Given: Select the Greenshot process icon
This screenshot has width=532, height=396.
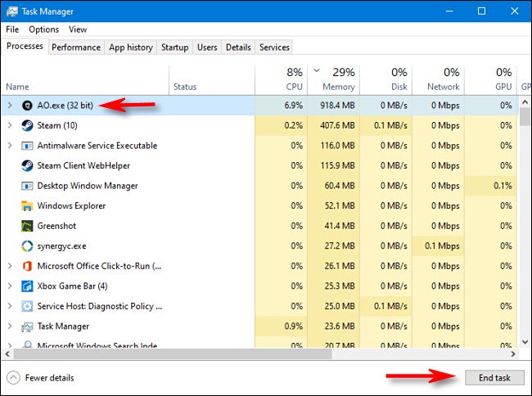Looking at the screenshot, I should click(27, 226).
